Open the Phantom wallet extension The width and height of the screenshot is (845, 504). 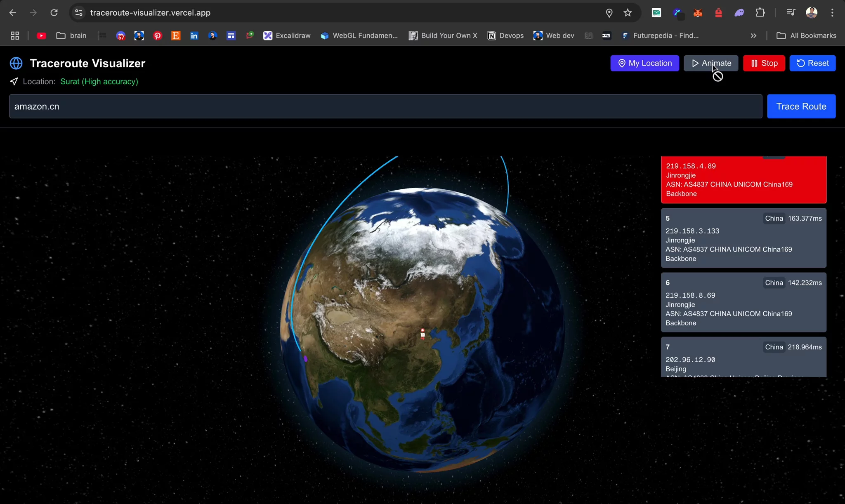(x=739, y=13)
